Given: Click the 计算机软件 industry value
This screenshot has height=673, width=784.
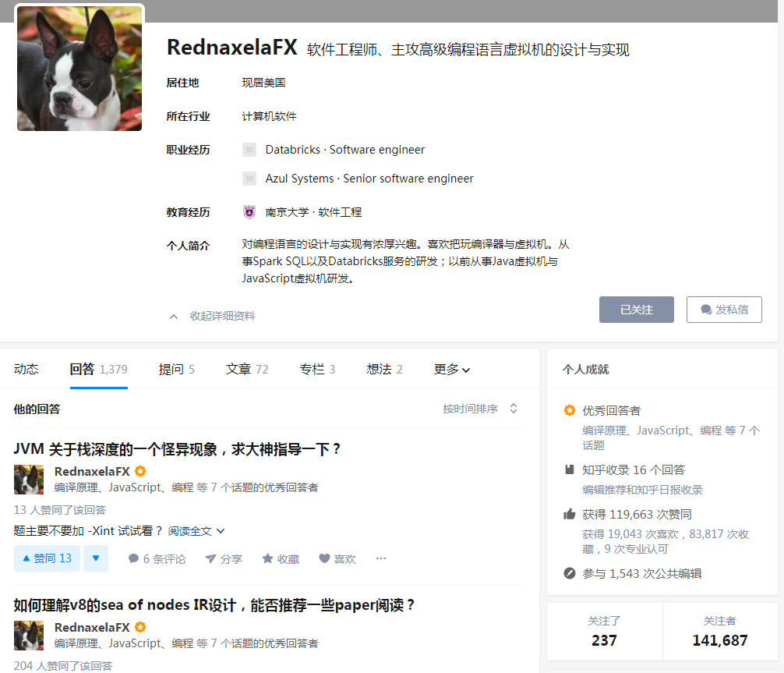Looking at the screenshot, I should point(269,116).
